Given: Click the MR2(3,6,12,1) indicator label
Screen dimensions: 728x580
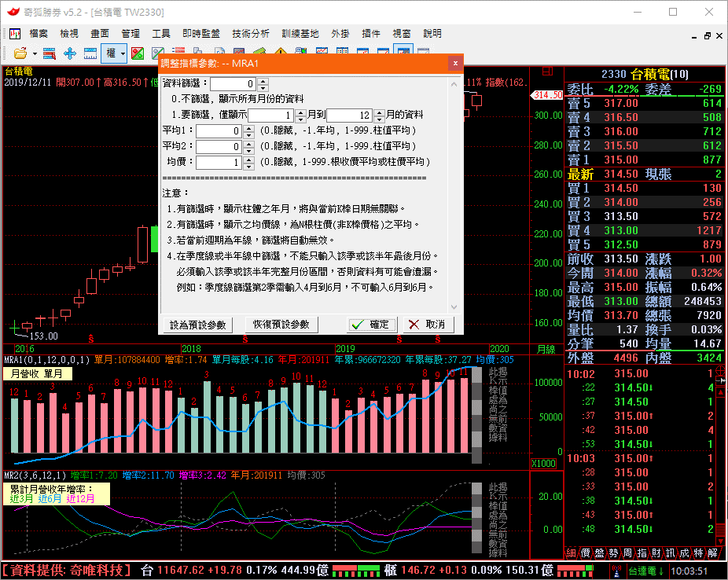Looking at the screenshot, I should [35, 475].
